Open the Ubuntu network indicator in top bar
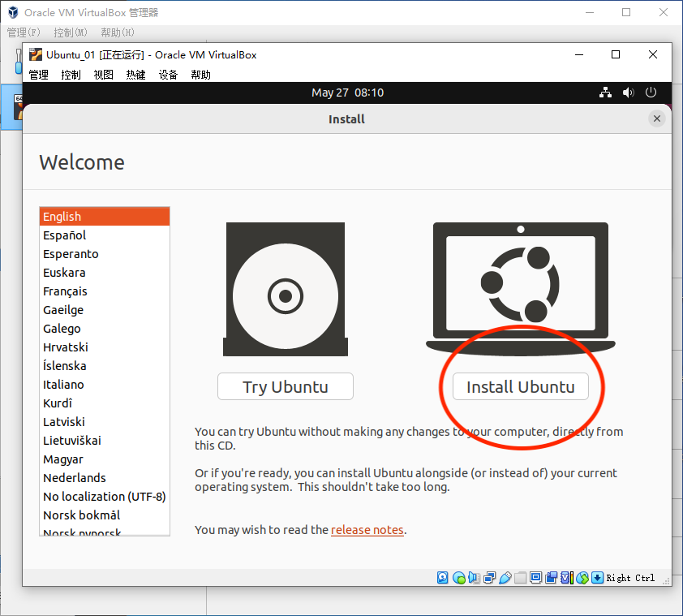 click(605, 93)
